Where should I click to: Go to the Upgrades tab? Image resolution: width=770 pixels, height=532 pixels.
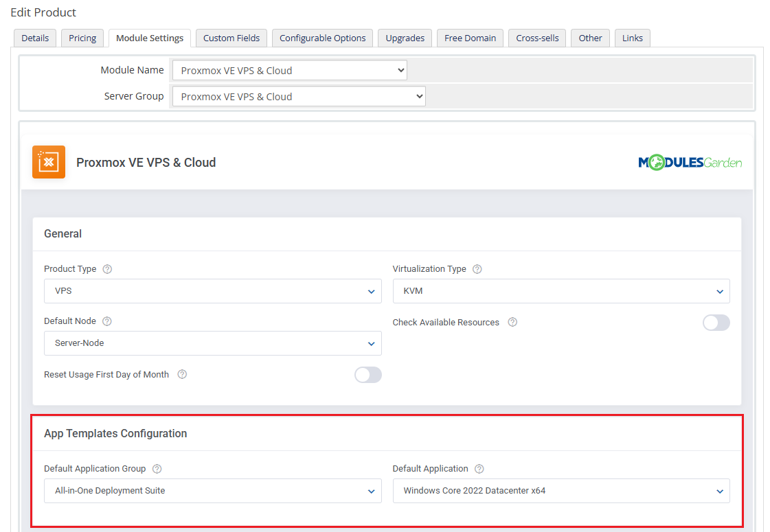[405, 38]
